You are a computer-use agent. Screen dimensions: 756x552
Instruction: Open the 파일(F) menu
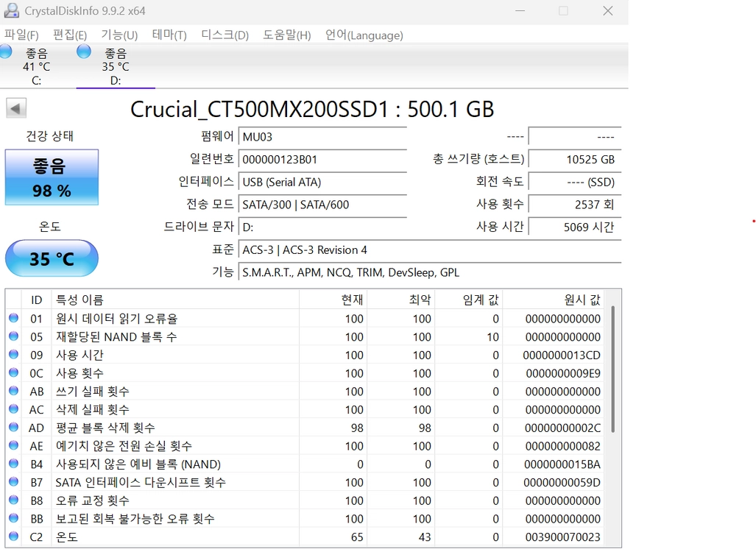tap(21, 35)
